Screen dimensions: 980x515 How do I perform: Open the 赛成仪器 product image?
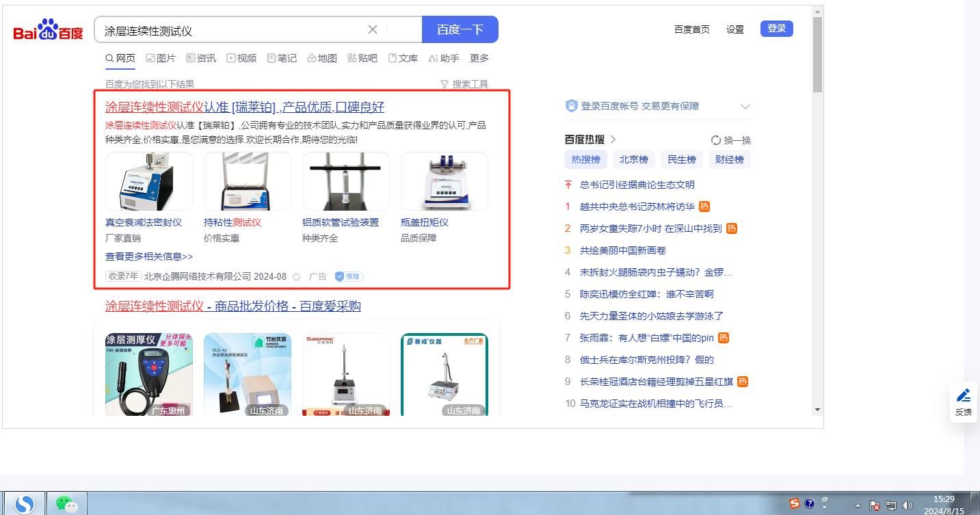[x=445, y=375]
